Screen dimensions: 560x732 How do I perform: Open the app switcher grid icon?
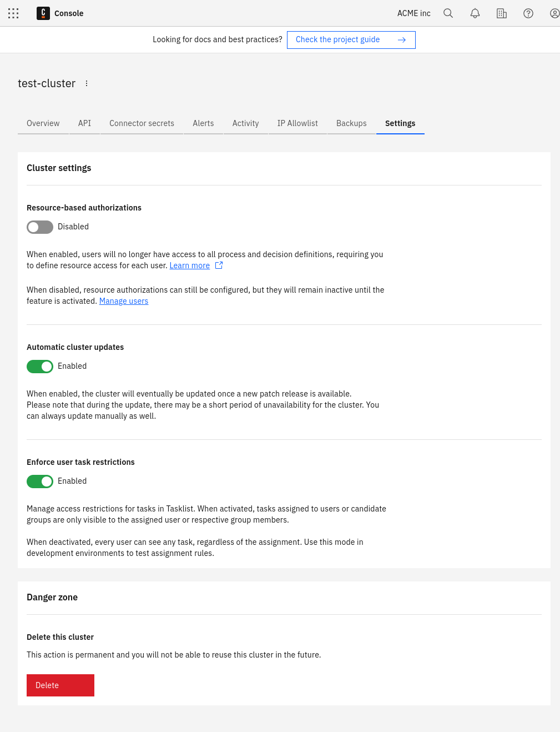[x=13, y=13]
